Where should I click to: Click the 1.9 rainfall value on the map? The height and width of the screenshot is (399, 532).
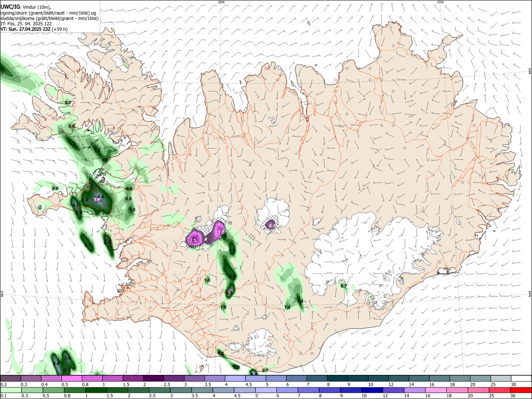point(232,250)
